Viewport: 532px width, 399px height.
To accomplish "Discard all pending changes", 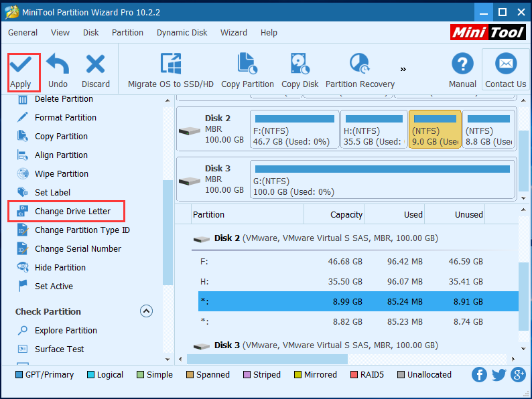I will pos(95,71).
